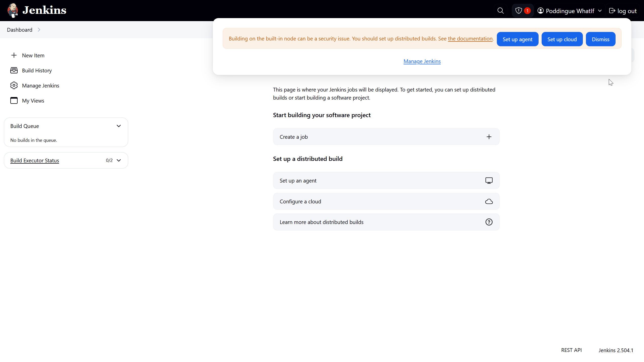
Task: Click the Build History tray icon
Action: pyautogui.click(x=14, y=70)
